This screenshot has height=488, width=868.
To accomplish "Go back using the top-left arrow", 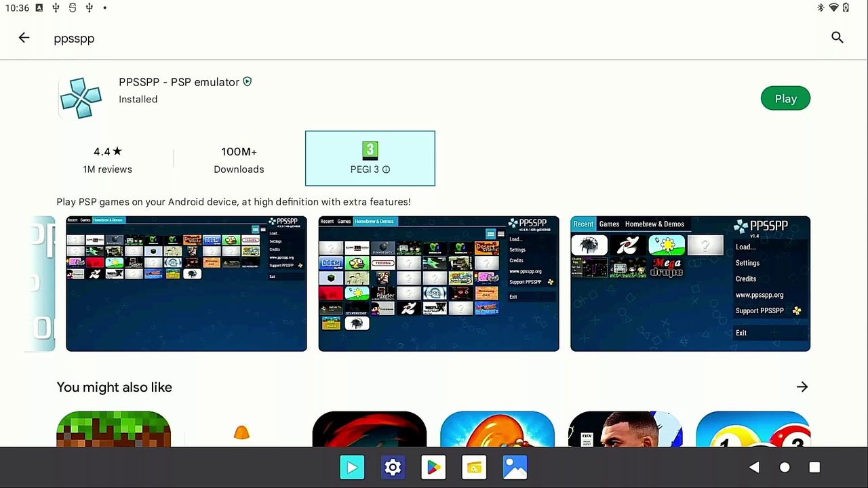I will [24, 38].
